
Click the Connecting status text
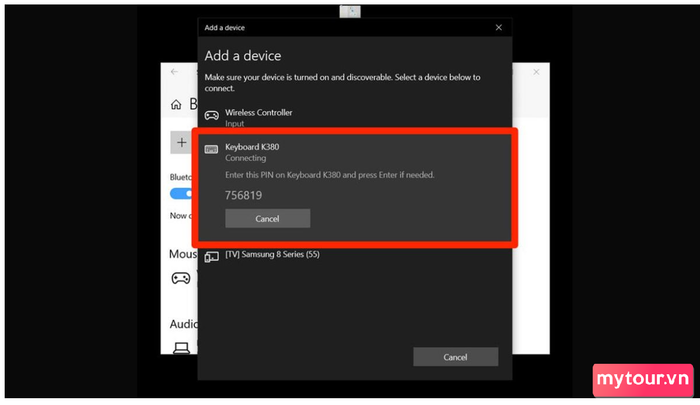pyautogui.click(x=246, y=158)
